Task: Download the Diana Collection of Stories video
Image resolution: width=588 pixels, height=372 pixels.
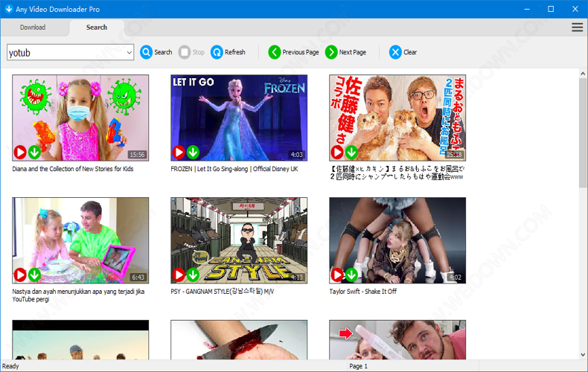Action: (x=34, y=152)
